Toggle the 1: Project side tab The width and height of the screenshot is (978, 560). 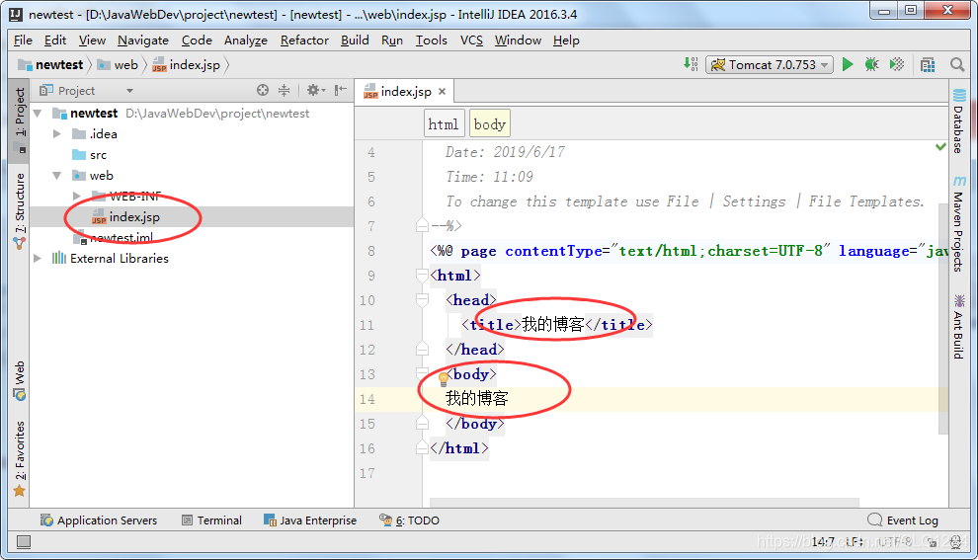tap(20, 120)
